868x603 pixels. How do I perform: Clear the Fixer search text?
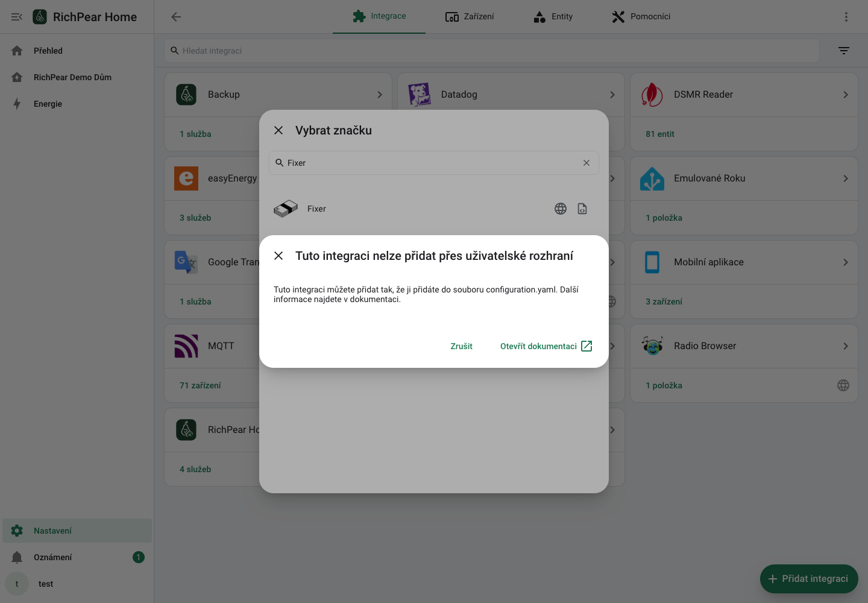point(587,163)
